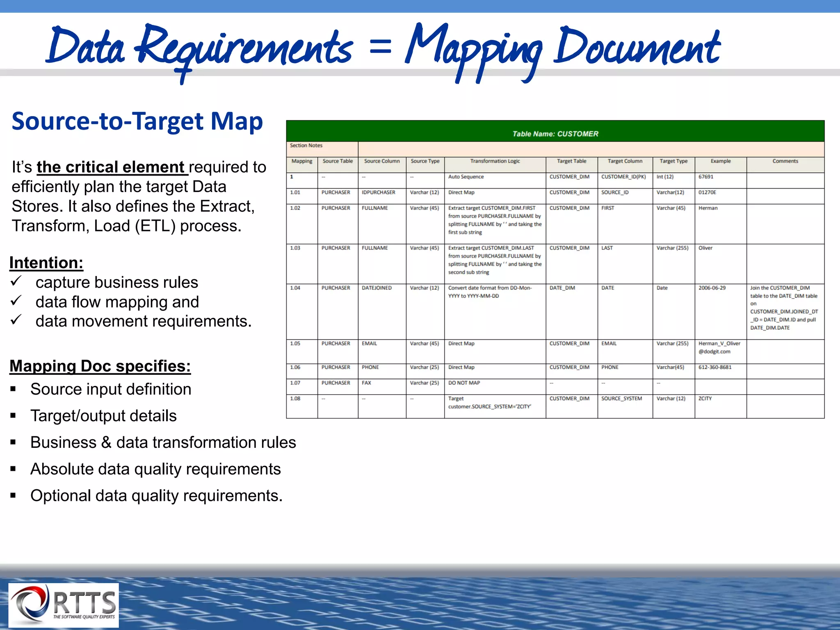This screenshot has height=630, width=840.
Task: Click the 'DO NOT MAP' cell
Action: tap(495, 386)
